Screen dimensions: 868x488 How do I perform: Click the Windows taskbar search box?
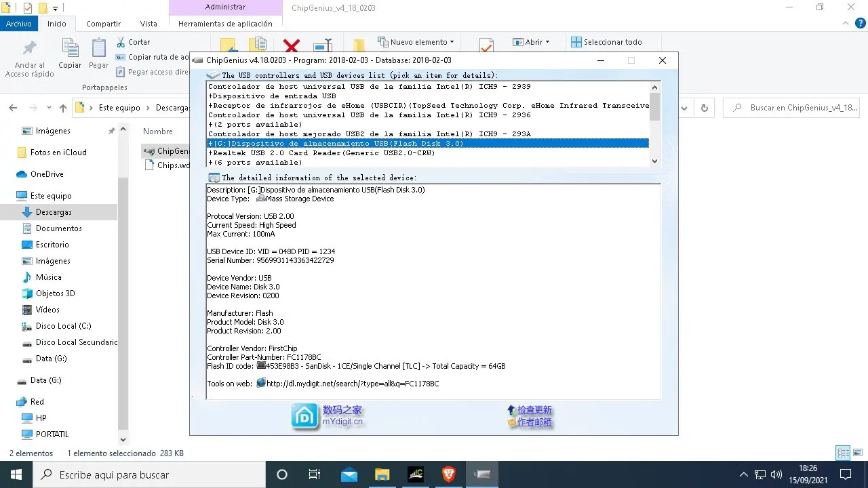tap(149, 474)
